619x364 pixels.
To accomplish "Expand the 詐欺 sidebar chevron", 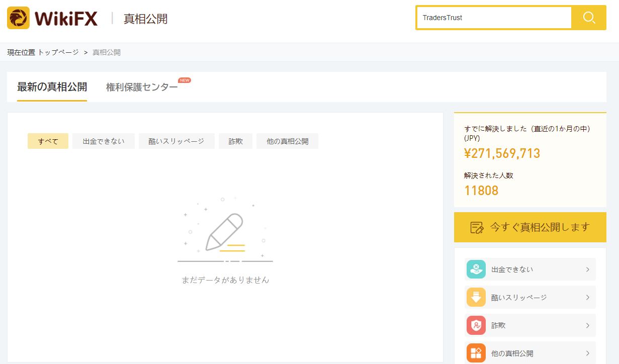I will tap(587, 325).
